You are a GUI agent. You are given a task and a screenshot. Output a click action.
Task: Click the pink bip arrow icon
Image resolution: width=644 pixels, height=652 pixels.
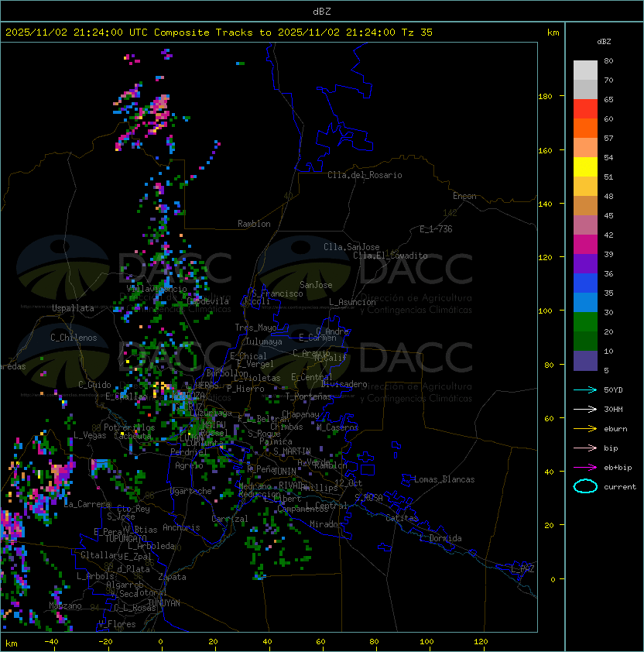click(585, 448)
